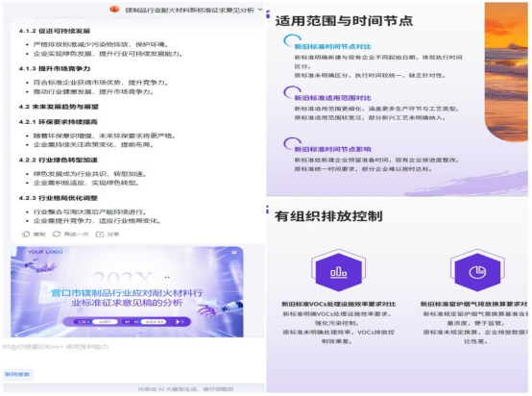Click the copy (复制) icon
This screenshot has height=396, width=532.
(26, 234)
